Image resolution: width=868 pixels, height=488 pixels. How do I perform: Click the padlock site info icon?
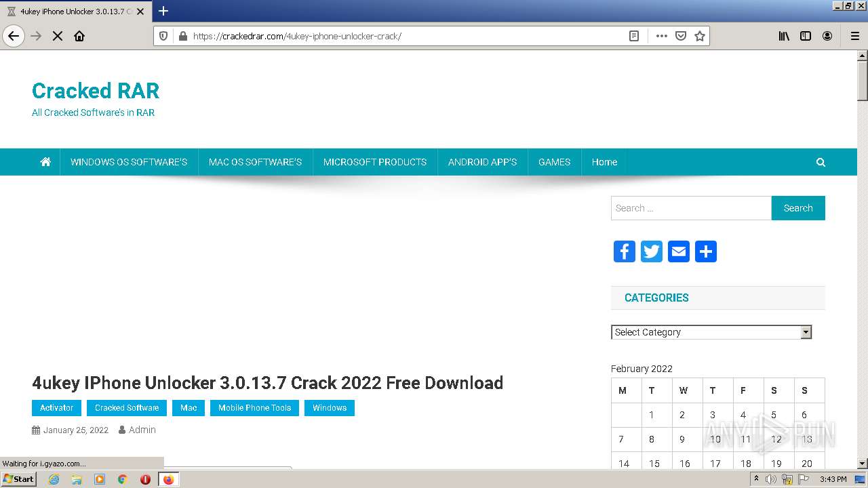[x=182, y=36]
